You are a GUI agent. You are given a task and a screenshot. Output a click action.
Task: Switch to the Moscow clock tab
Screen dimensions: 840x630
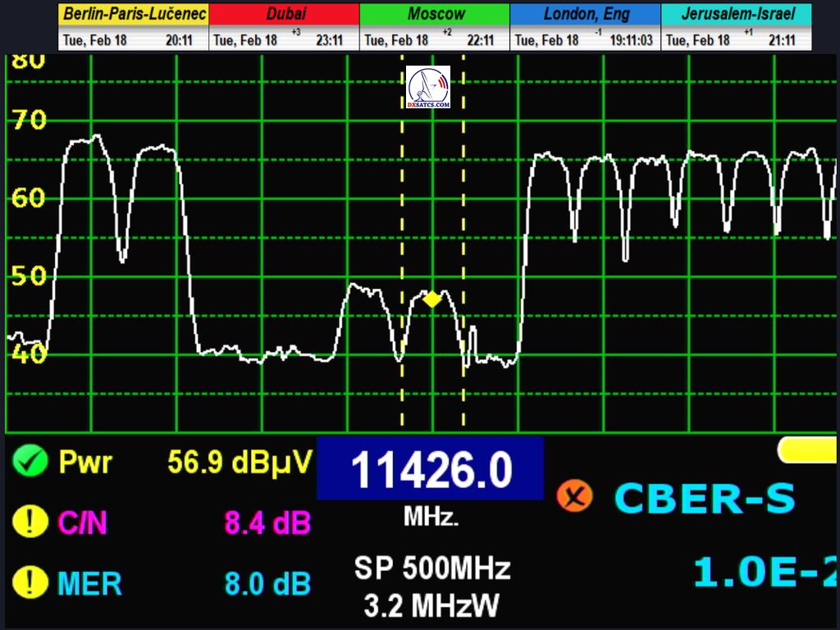(x=435, y=14)
